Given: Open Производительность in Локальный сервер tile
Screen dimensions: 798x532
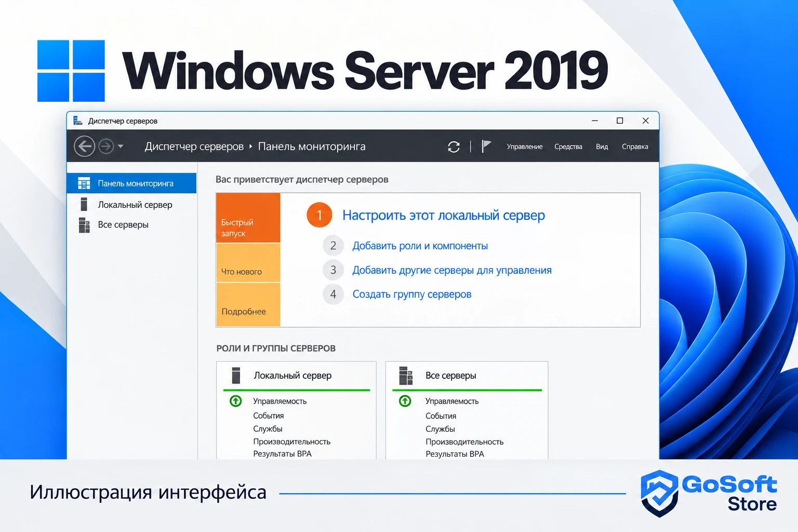Looking at the screenshot, I should click(x=292, y=442).
